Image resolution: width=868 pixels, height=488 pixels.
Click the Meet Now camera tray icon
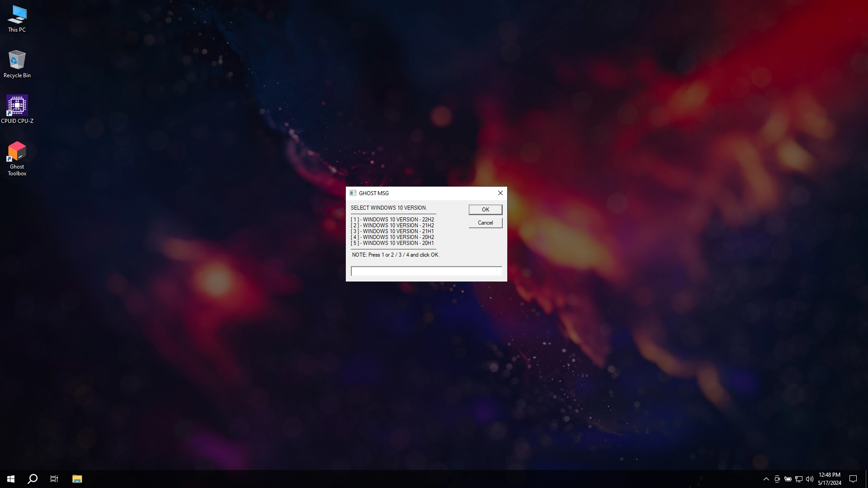[777, 479]
